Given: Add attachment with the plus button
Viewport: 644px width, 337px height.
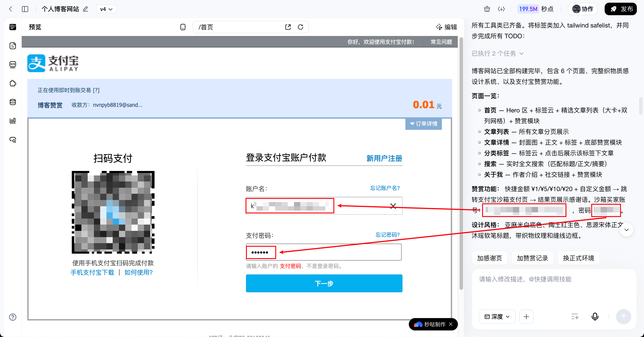Looking at the screenshot, I should tap(526, 317).
